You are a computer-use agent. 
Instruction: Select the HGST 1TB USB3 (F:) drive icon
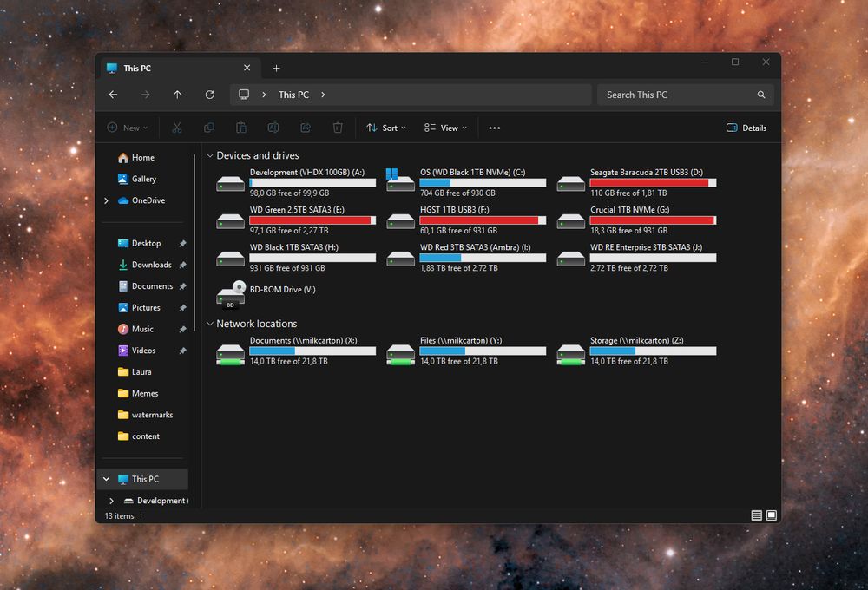click(x=400, y=221)
